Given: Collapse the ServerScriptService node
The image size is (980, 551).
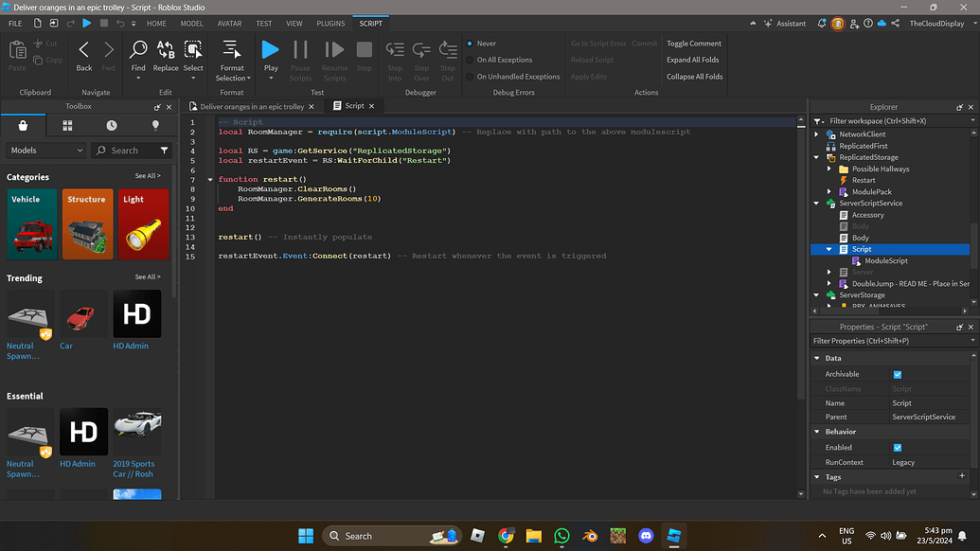Looking at the screenshot, I should (x=817, y=203).
